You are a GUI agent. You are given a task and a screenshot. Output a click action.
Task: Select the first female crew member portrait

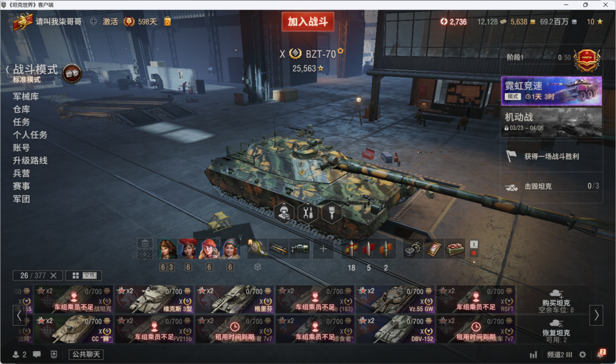tap(167, 249)
